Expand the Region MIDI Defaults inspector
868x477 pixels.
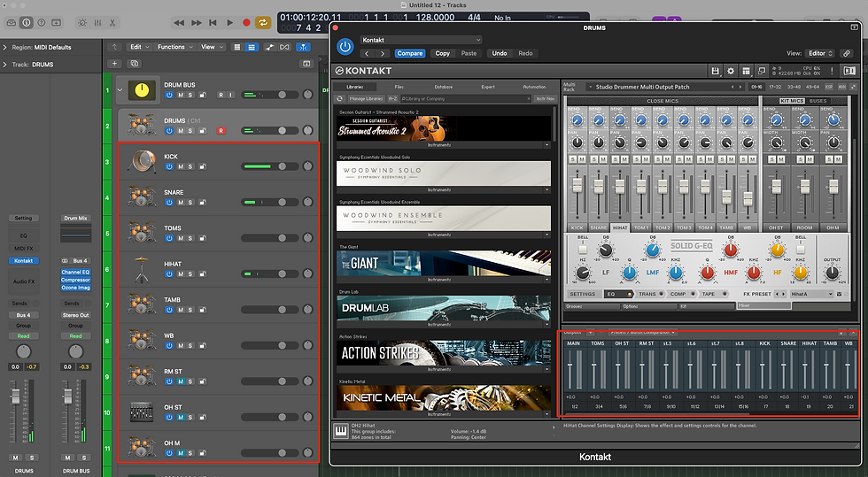5,48
